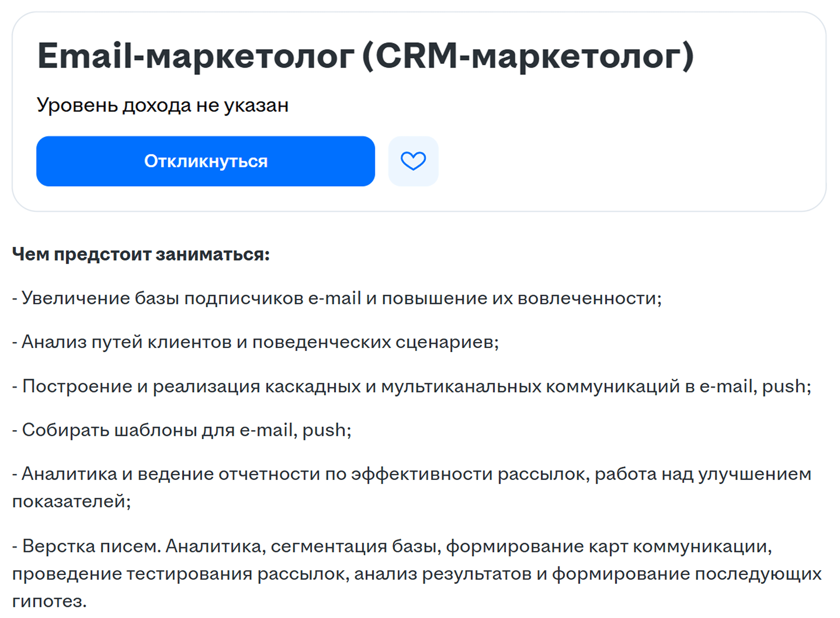This screenshot has height=618, width=840.
Task: Click the 'Построение и реализация каскадных' line
Action: [x=412, y=386]
